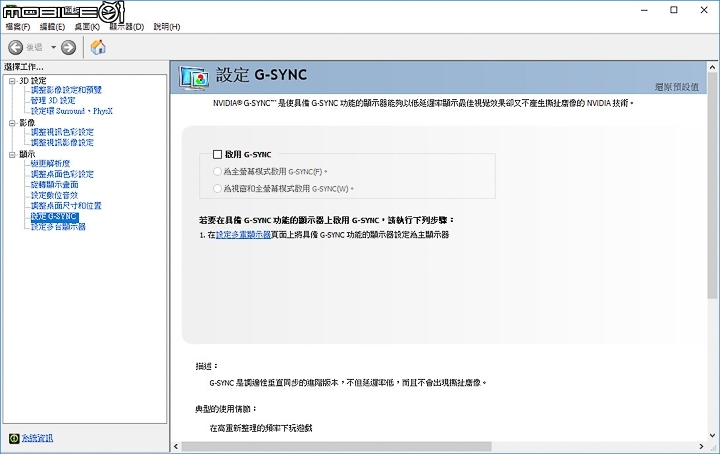Click the horizontal scrollbar left arrow
Screen dimensions: 720x454
[176, 446]
